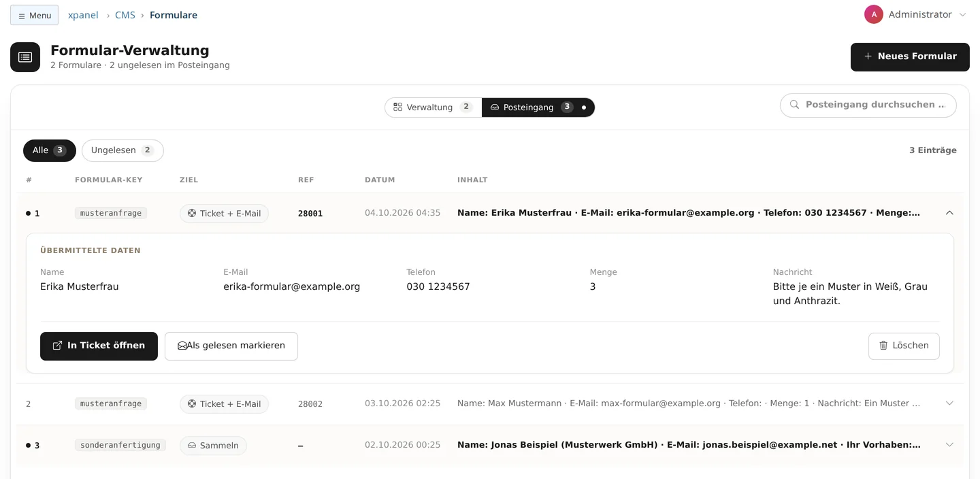Click date 03.10.2026 02:25
Viewport: 980px width, 479px height.
click(402, 403)
